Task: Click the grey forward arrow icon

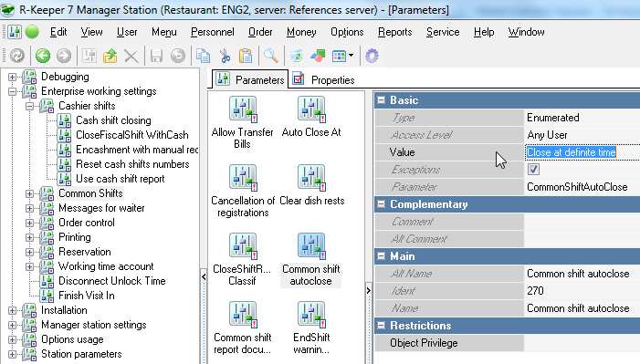Action: click(x=64, y=56)
